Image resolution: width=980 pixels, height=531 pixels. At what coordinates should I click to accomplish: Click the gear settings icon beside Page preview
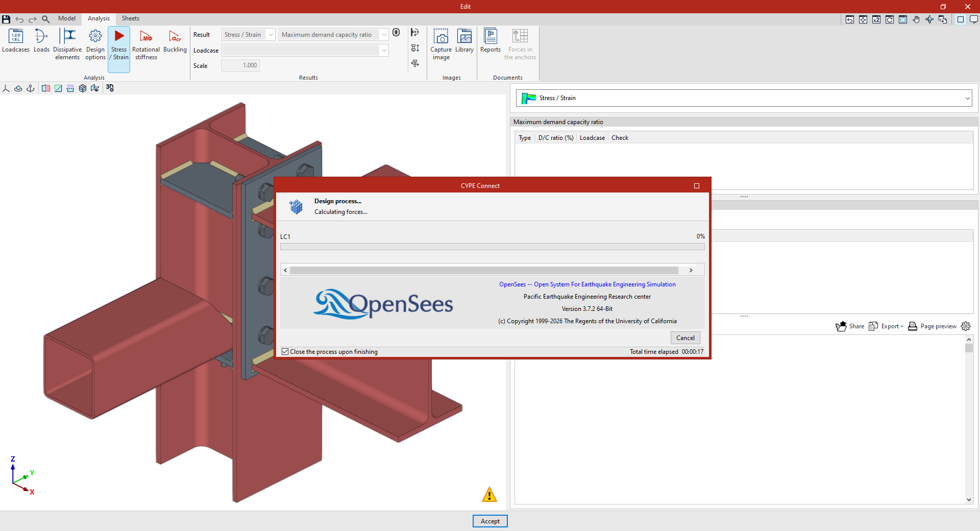(x=966, y=326)
